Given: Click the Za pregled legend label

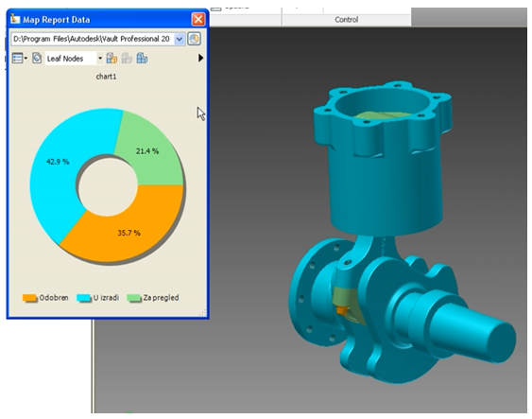Looking at the screenshot, I should [x=161, y=298].
